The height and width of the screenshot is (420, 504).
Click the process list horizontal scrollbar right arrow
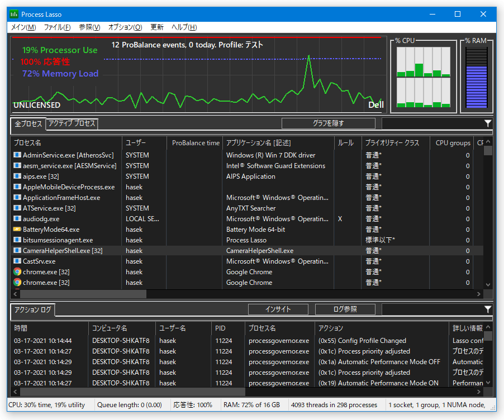[x=479, y=294]
